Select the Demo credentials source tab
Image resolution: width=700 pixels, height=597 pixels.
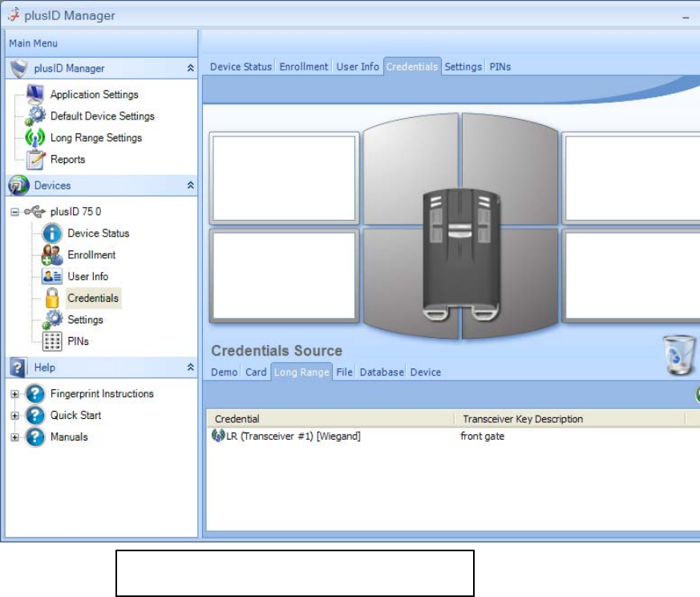[x=224, y=372]
